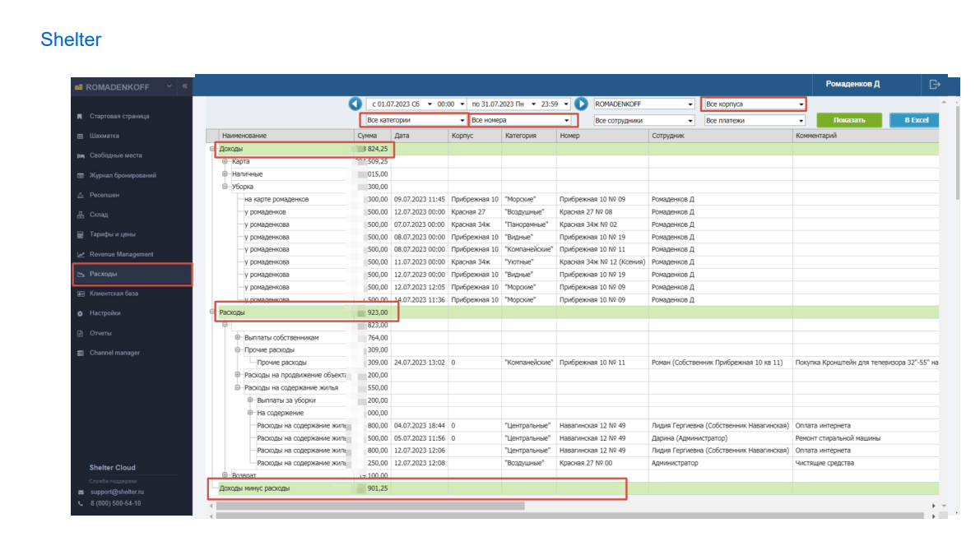This screenshot has height=546, width=980.
Task: Select Расходы in the sidebar menu
Action: click(132, 275)
